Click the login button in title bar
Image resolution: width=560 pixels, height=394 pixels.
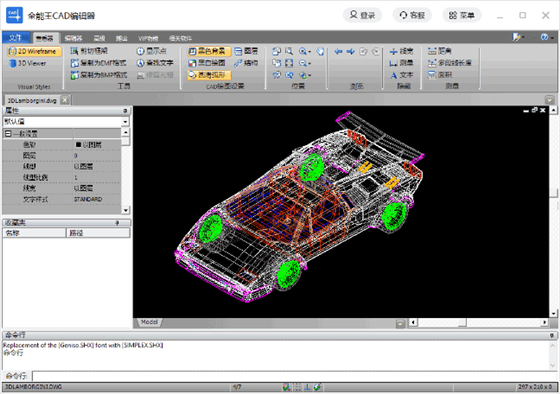(x=362, y=15)
